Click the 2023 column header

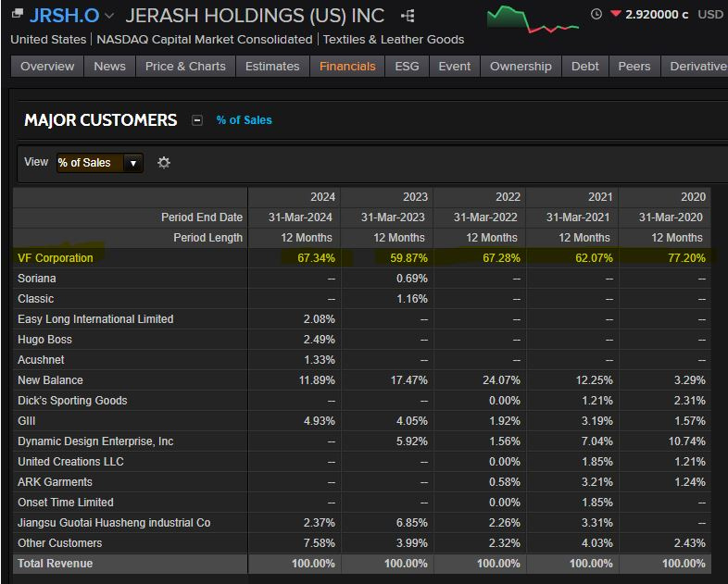[x=415, y=197]
